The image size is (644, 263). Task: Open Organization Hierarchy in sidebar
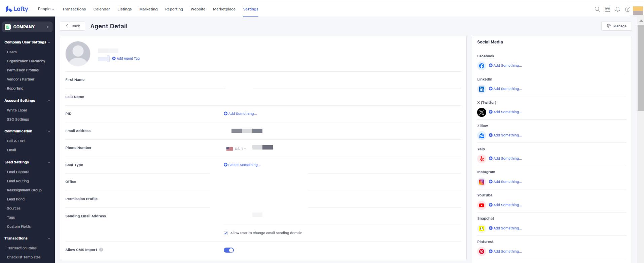[x=26, y=61]
